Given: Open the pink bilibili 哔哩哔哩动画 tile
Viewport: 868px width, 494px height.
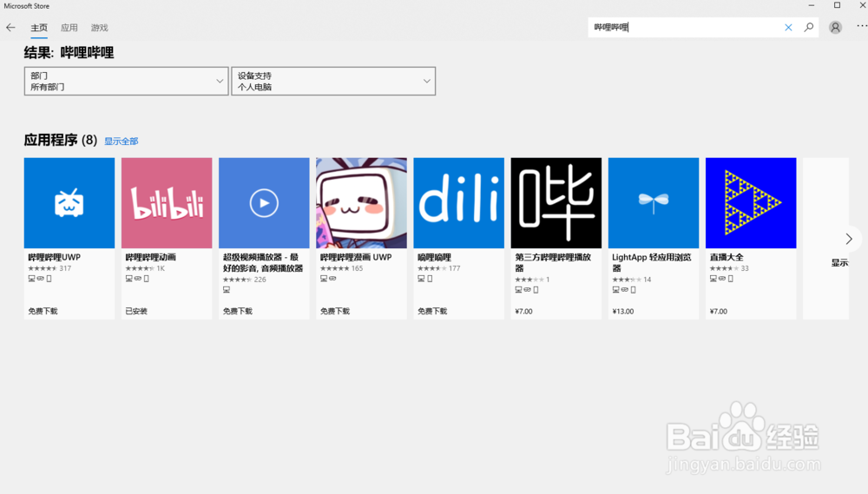Looking at the screenshot, I should click(x=167, y=202).
